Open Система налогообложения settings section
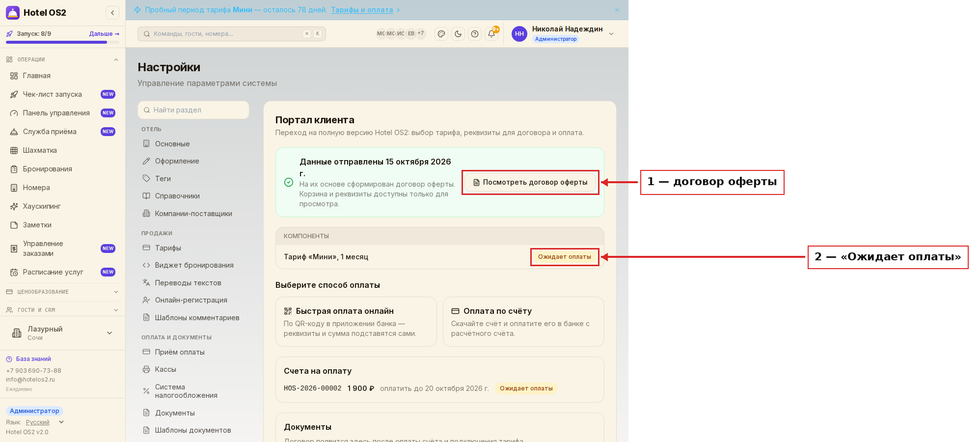This screenshot has width=980, height=442. (x=193, y=391)
